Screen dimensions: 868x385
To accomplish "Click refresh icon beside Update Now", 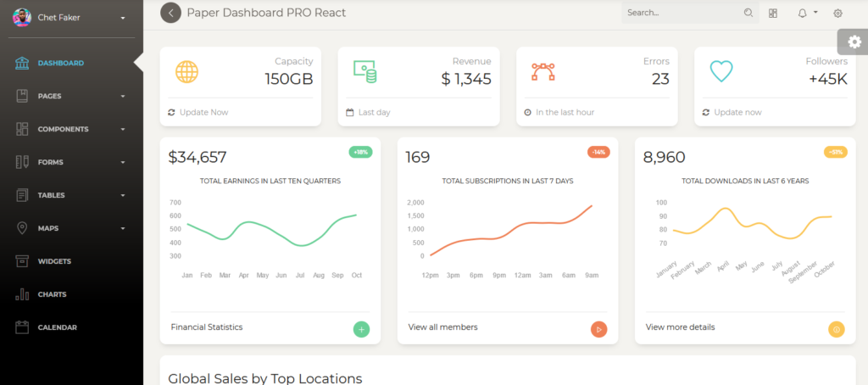I will pyautogui.click(x=171, y=113).
